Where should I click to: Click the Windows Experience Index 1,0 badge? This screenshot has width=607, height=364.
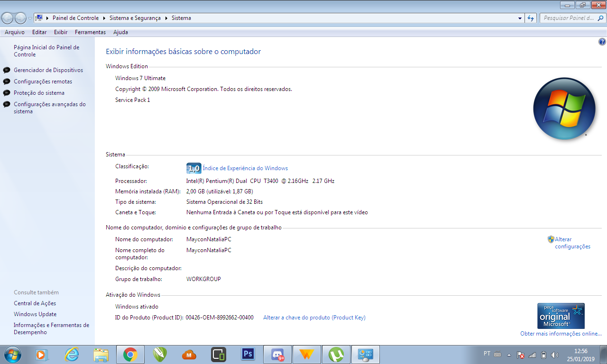pyautogui.click(x=194, y=168)
